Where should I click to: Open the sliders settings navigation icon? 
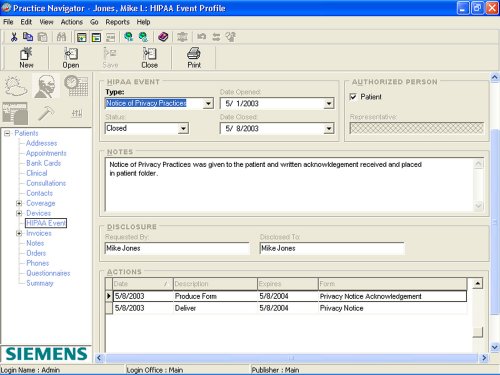click(77, 114)
